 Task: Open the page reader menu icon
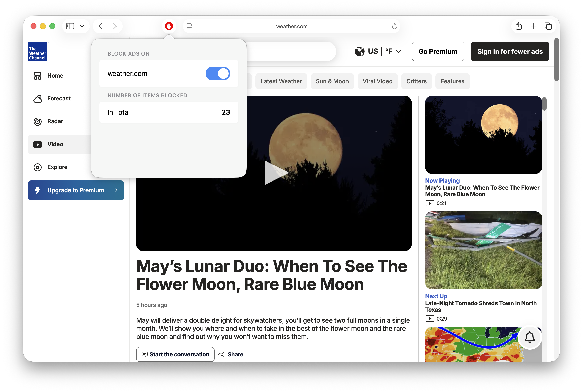pos(189,26)
